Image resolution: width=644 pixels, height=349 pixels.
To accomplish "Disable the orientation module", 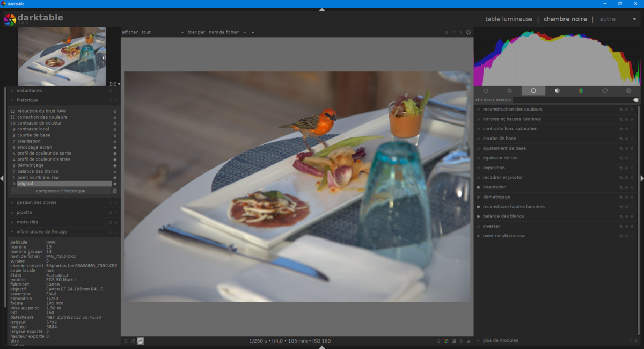I will tap(478, 187).
